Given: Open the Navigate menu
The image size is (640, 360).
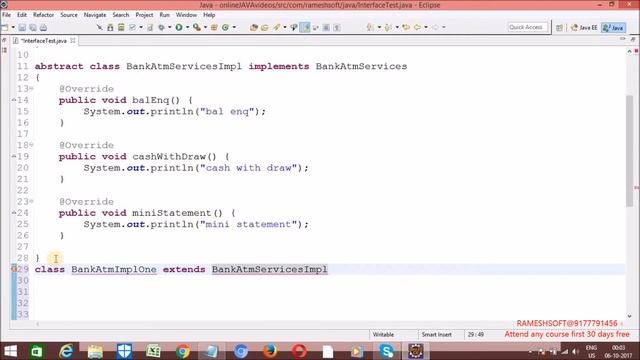Looking at the screenshot, I should tap(95, 15).
